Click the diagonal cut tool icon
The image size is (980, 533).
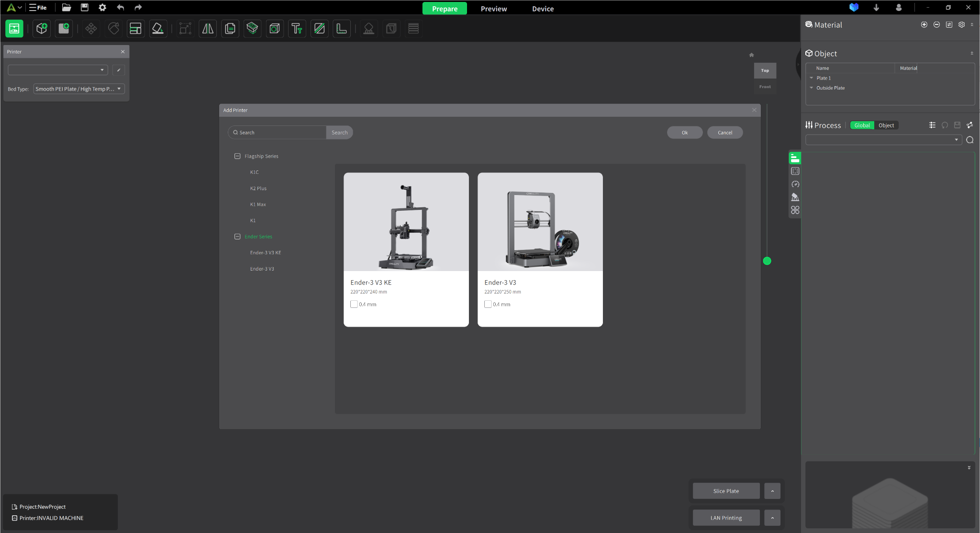coord(319,29)
